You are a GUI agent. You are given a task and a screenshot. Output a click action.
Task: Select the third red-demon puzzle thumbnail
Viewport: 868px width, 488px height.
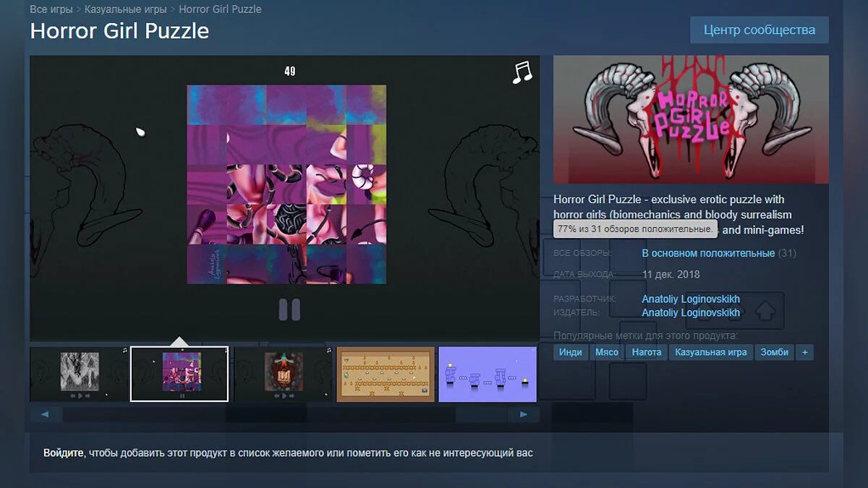(284, 374)
